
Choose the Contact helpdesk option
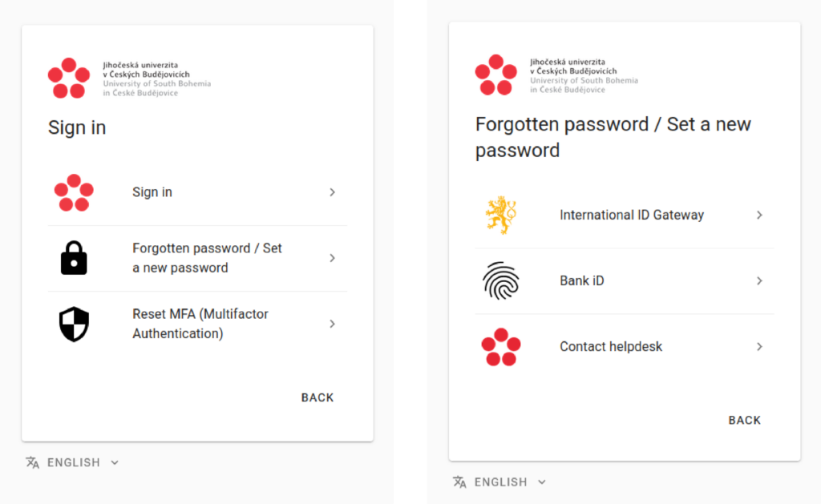pos(611,347)
